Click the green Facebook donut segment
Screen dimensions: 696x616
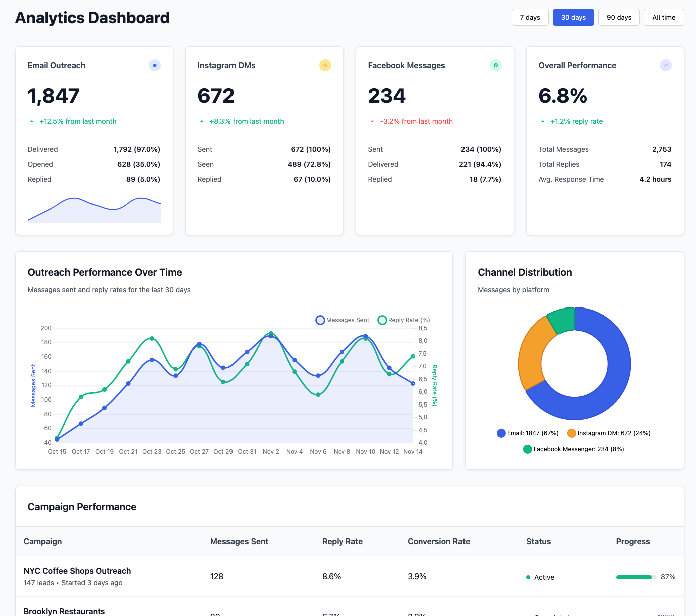(562, 320)
